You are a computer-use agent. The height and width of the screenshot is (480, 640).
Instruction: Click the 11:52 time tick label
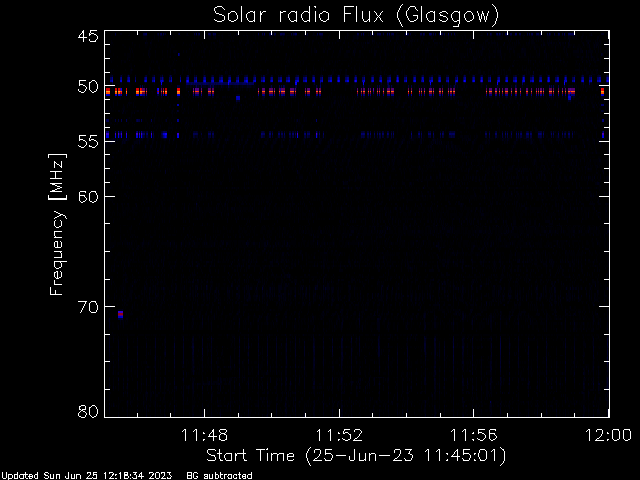pos(339,435)
